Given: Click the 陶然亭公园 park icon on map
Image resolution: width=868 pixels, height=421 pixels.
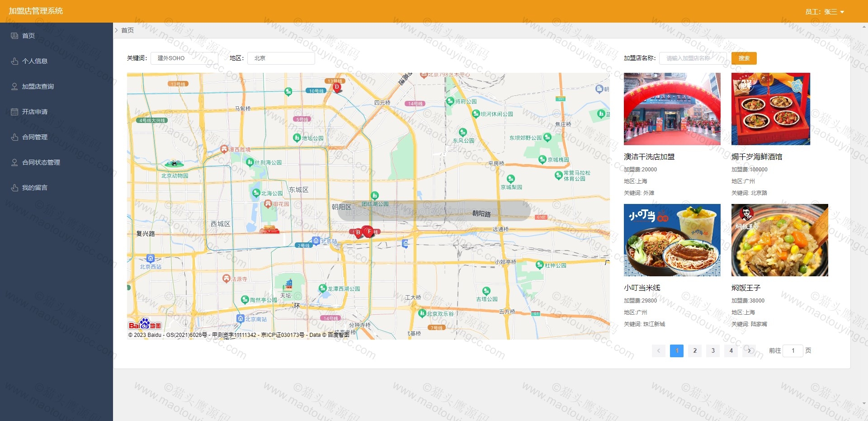Looking at the screenshot, I should coord(245,299).
